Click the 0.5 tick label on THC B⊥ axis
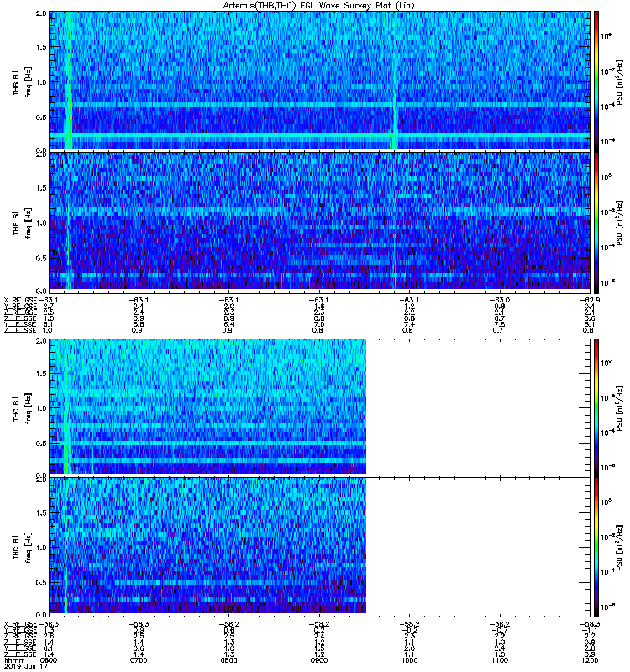Viewport: 630px width, 672px height. click(x=41, y=444)
